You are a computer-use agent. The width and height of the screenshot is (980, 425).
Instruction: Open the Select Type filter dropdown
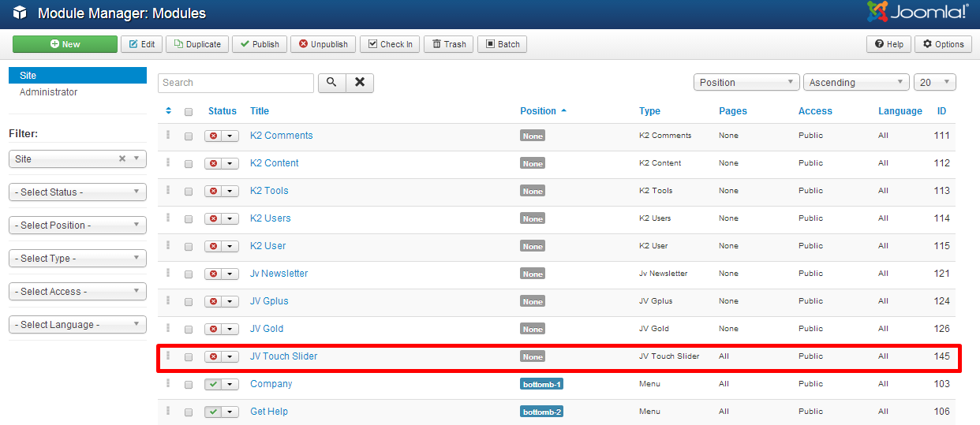point(77,258)
